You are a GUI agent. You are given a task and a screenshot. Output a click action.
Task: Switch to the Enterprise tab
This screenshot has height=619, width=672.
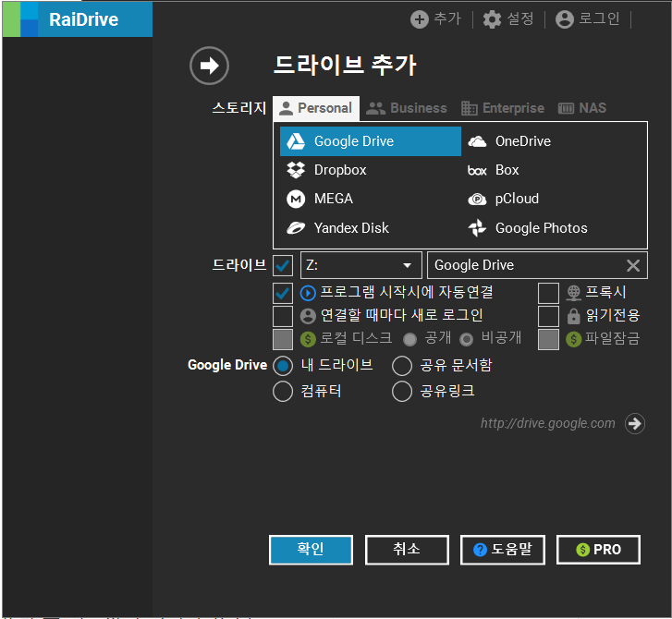pos(503,108)
